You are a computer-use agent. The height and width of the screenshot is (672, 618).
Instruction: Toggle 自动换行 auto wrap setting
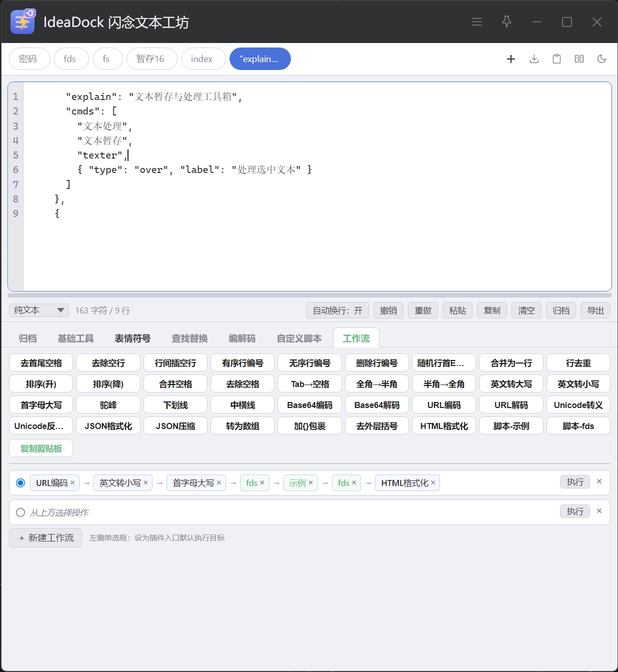[337, 310]
